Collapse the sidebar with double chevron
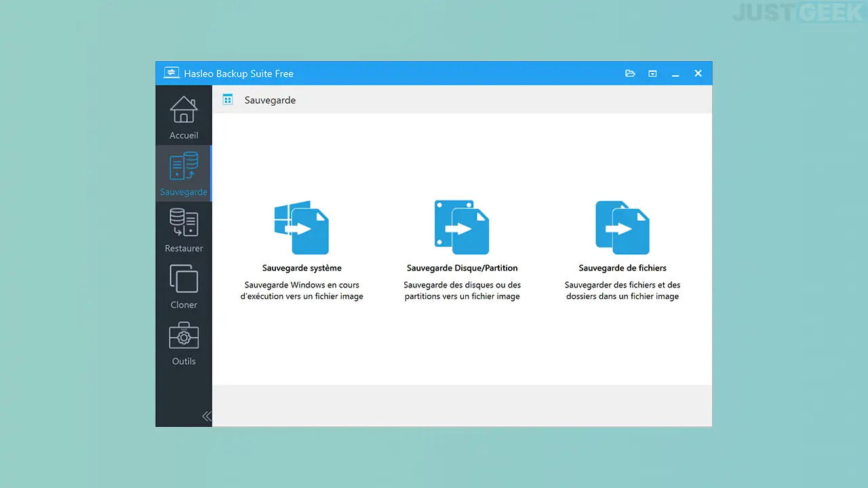The width and height of the screenshot is (868, 488). [207, 416]
